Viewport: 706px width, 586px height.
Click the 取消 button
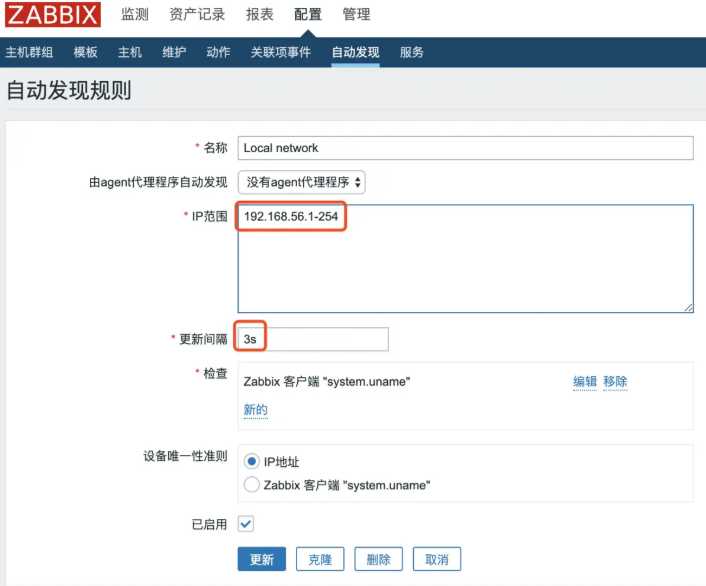[x=437, y=559]
